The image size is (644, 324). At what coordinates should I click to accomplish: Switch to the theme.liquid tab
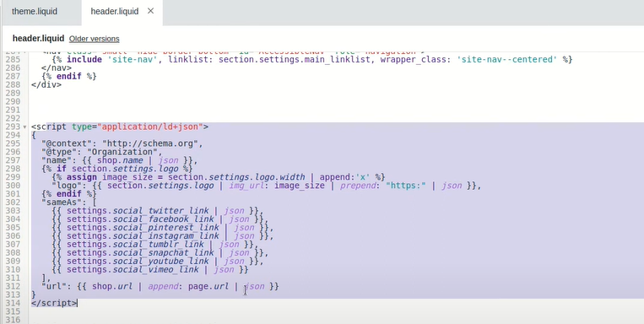(x=35, y=12)
